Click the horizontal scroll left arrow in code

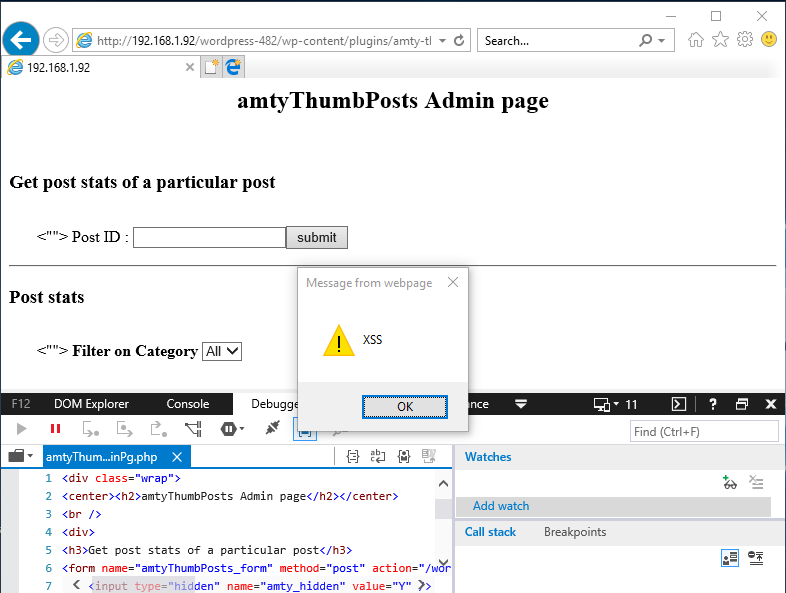click(76, 584)
